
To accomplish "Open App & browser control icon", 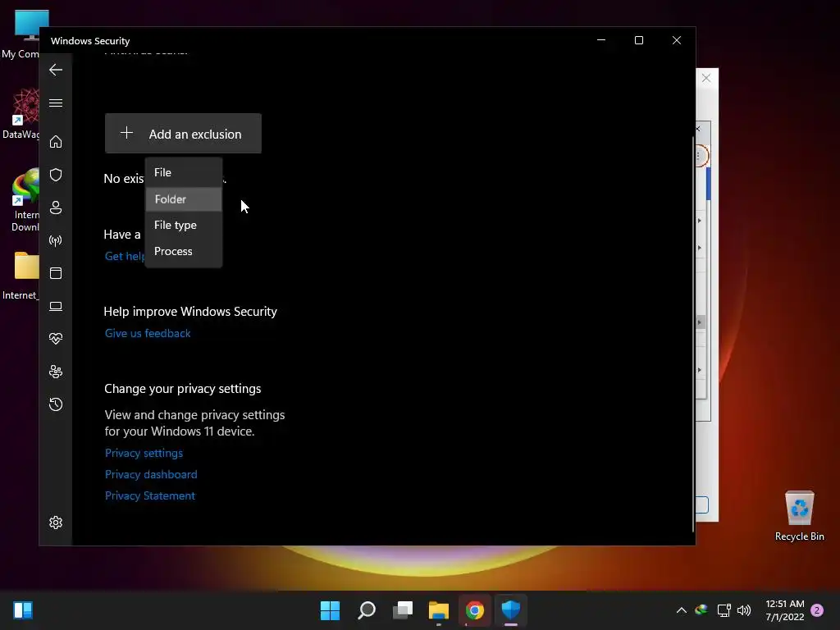I will pos(56,273).
